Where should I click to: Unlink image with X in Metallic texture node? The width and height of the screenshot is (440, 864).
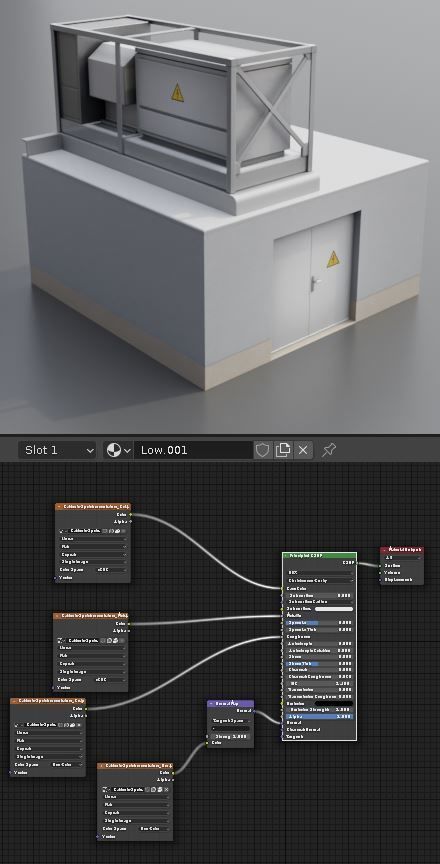121,641
